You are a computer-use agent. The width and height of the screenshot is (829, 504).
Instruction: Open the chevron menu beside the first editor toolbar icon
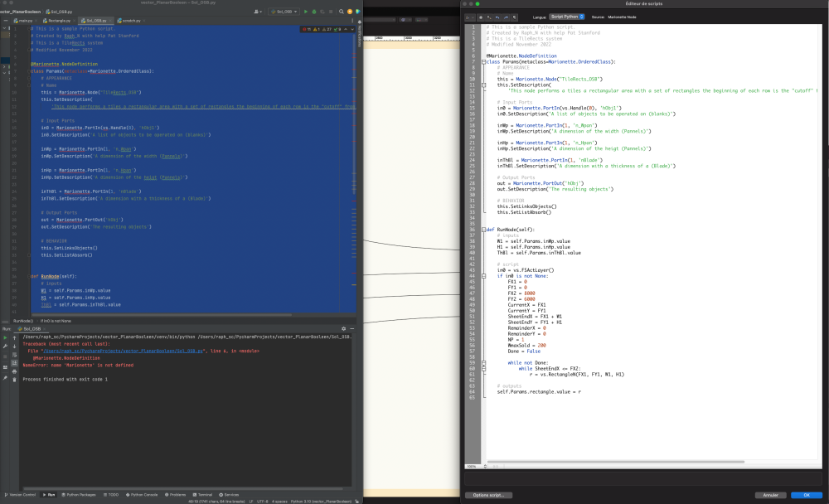coord(473,17)
